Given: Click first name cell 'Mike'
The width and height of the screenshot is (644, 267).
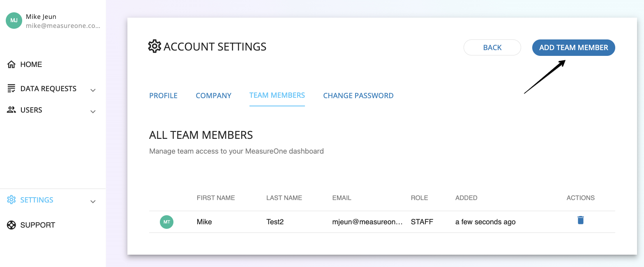Looking at the screenshot, I should click(x=204, y=222).
